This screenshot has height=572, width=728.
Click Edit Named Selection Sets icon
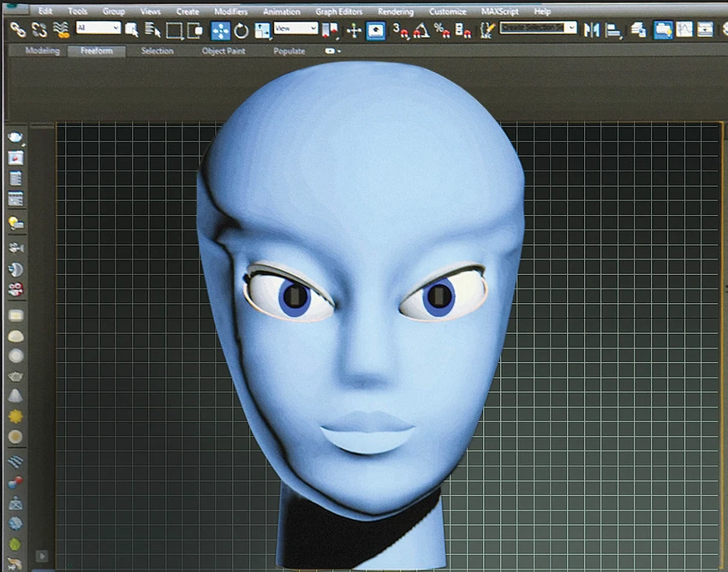point(487,31)
